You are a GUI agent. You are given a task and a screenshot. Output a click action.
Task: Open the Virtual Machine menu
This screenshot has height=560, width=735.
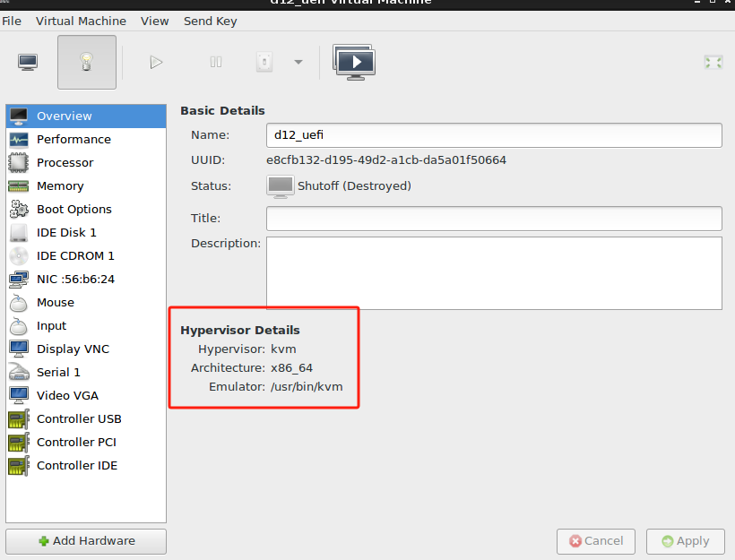[81, 21]
